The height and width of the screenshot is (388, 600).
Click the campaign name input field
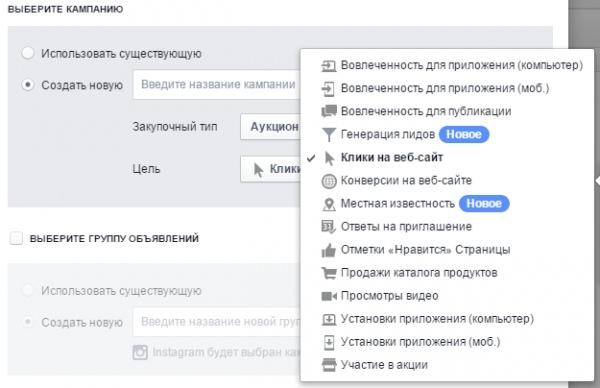217,85
